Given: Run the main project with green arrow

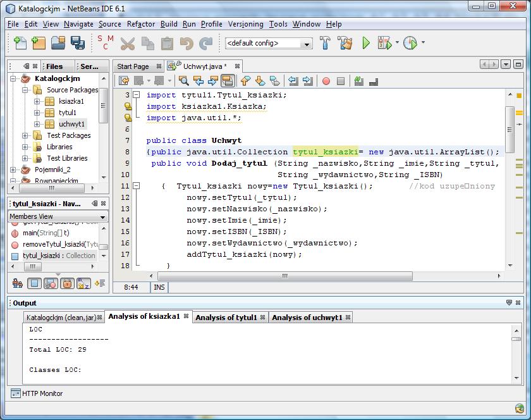Looking at the screenshot, I should [x=366, y=43].
